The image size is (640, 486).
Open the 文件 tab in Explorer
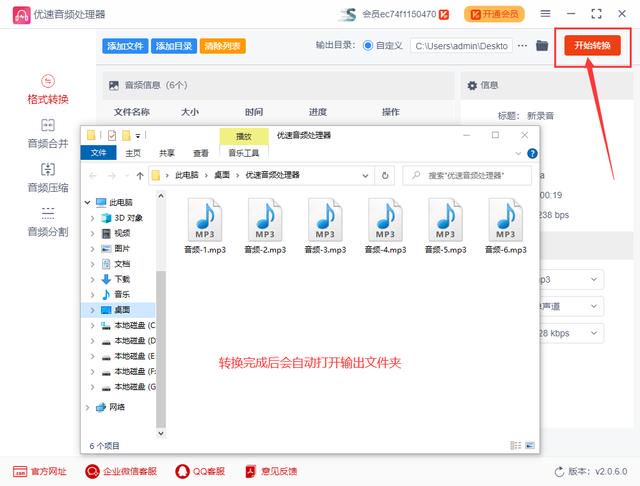pyautogui.click(x=98, y=153)
